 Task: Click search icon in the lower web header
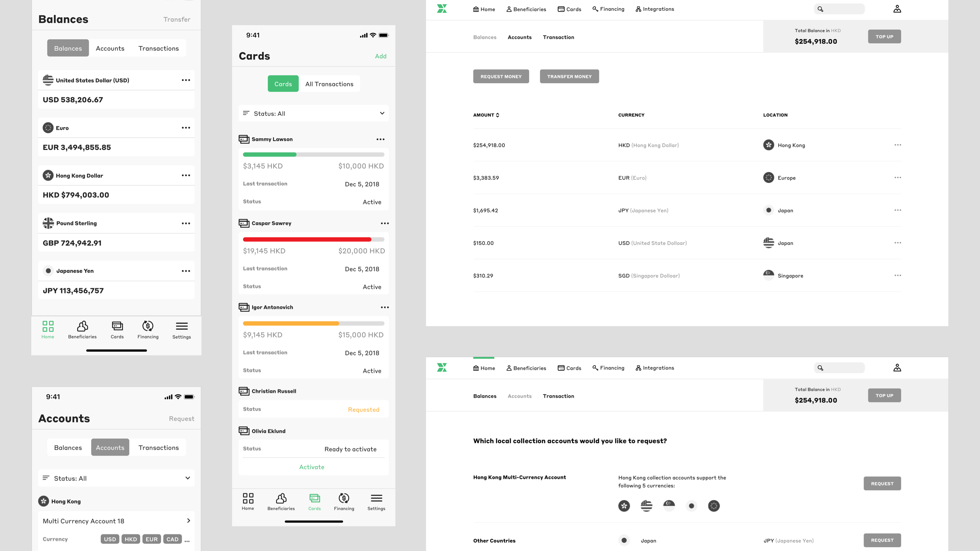coord(820,368)
